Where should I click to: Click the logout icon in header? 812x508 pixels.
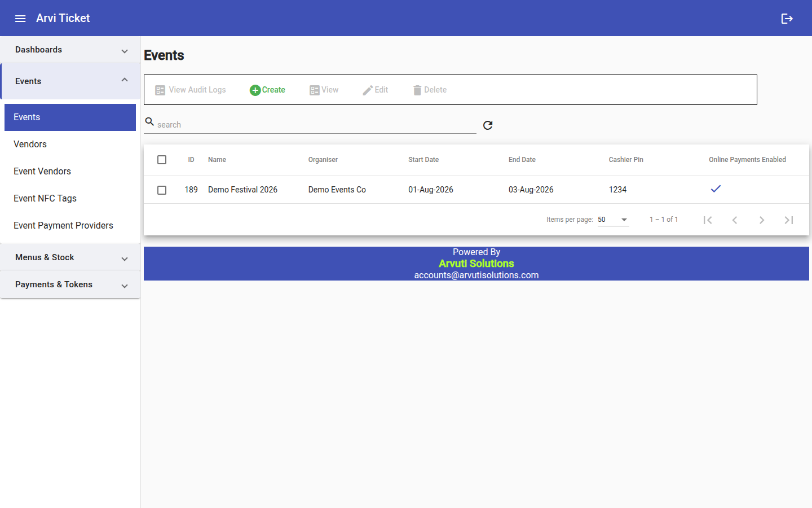pyautogui.click(x=787, y=19)
